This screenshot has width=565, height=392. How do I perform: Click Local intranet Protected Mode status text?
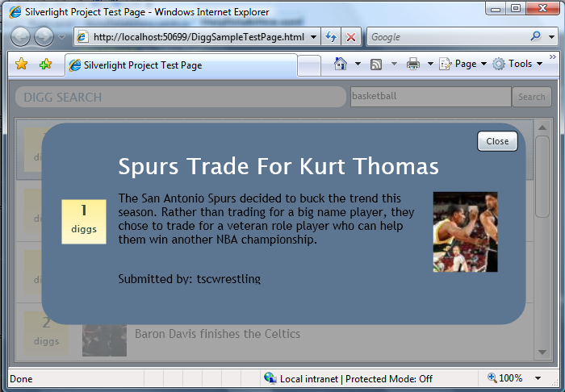pos(356,378)
